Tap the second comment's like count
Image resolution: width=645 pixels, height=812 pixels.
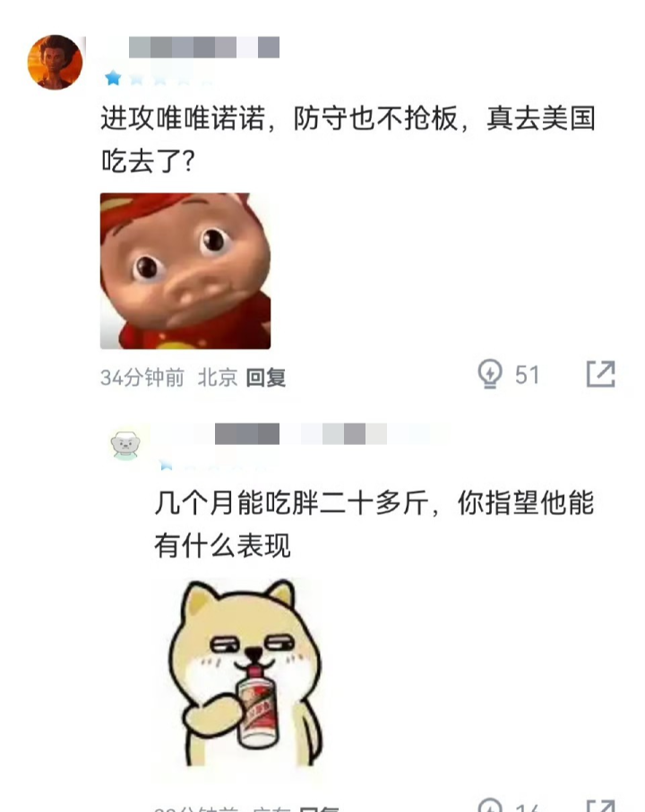coord(528,807)
